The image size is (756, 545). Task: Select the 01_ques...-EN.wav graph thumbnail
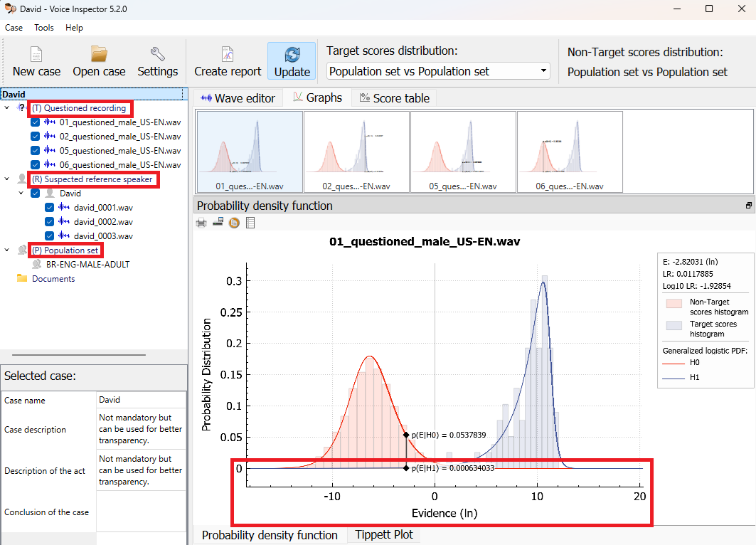tap(250, 152)
